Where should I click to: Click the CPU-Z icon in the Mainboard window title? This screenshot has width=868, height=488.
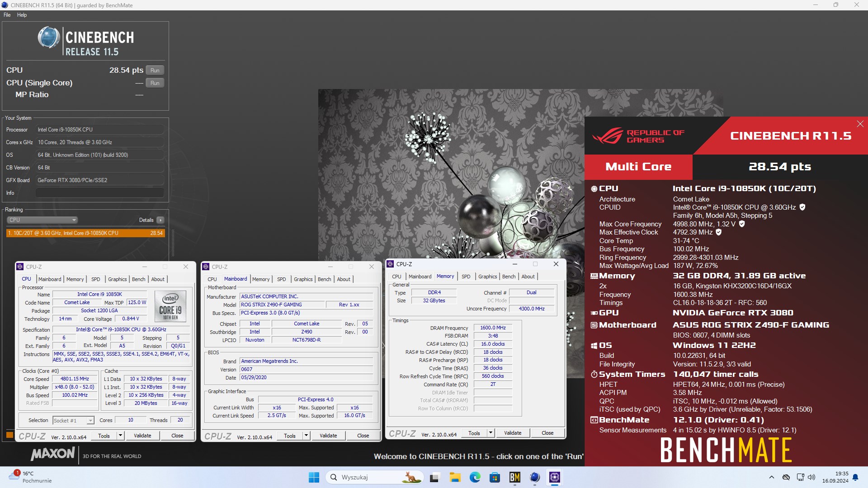(x=206, y=267)
